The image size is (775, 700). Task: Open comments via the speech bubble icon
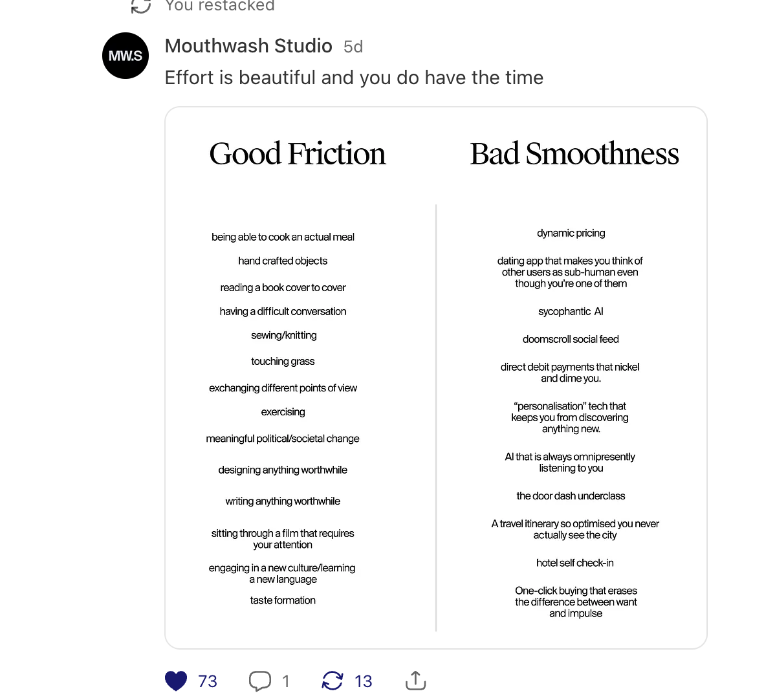click(260, 681)
